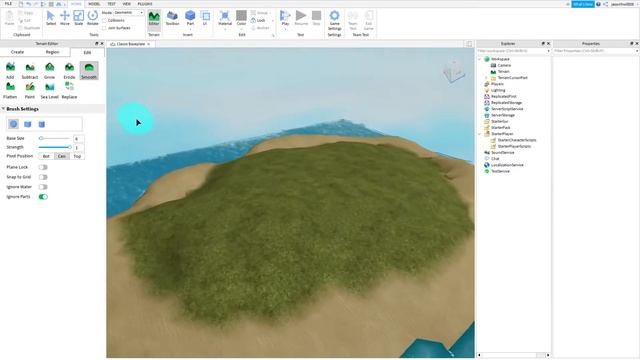Toggle the Snap to Grid switch

[x=43, y=177]
